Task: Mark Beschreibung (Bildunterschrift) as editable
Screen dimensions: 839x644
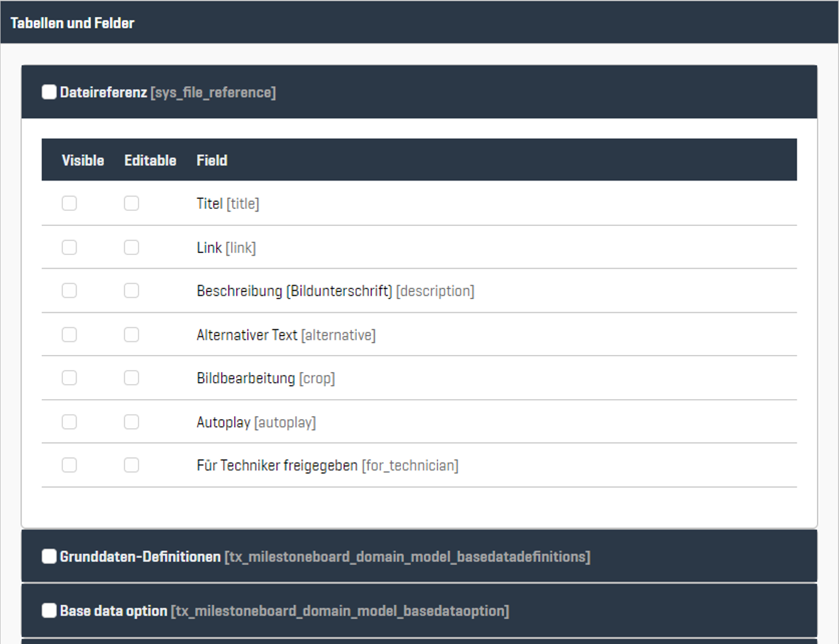Action: click(132, 291)
